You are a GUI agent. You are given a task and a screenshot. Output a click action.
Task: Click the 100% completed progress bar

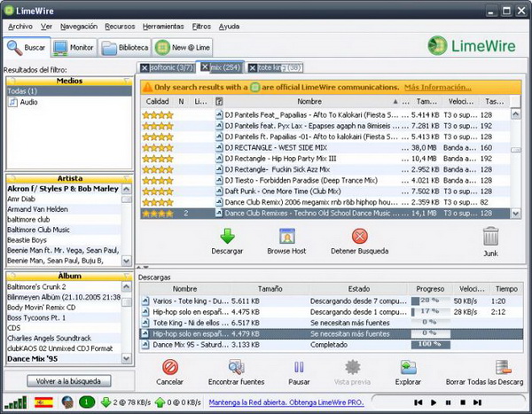[x=431, y=345]
